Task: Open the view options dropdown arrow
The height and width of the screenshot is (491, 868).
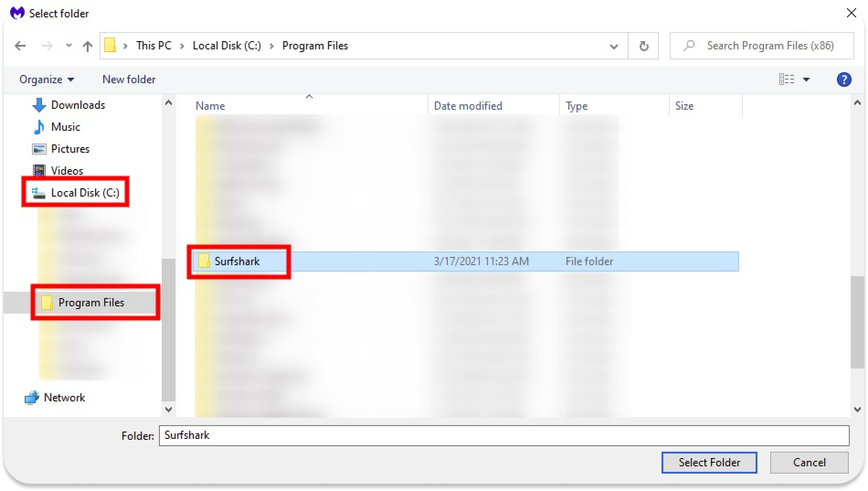Action: (806, 80)
